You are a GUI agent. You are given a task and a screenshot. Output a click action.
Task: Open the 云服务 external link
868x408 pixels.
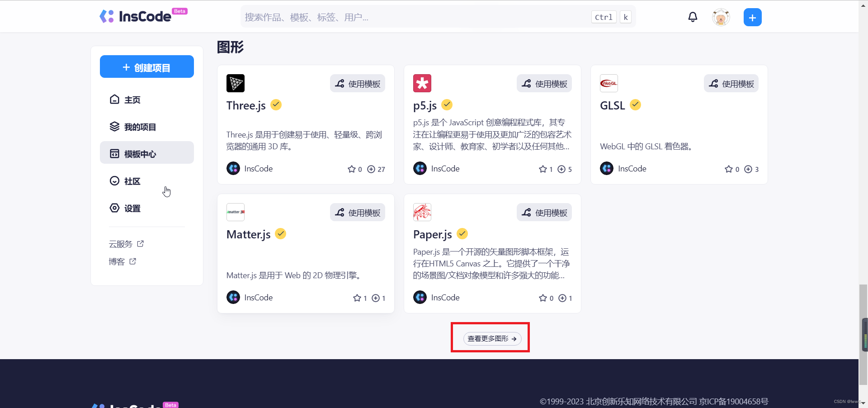[126, 244]
